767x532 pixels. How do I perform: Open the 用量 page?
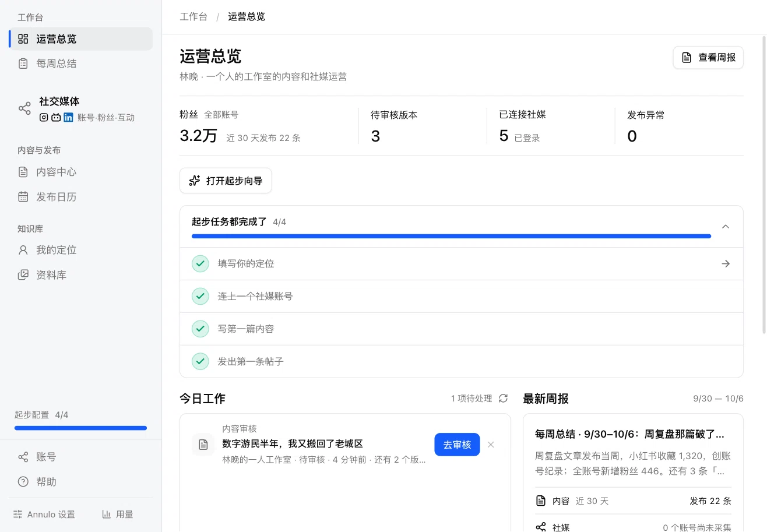(118, 515)
